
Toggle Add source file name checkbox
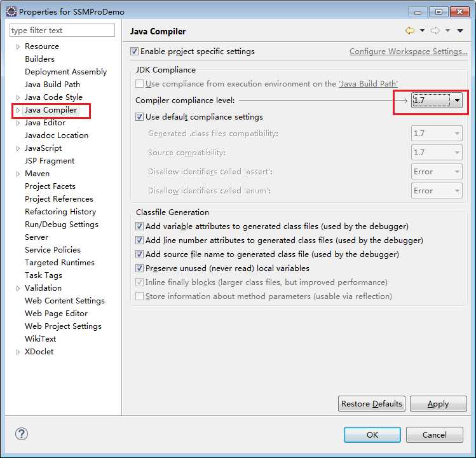139,254
